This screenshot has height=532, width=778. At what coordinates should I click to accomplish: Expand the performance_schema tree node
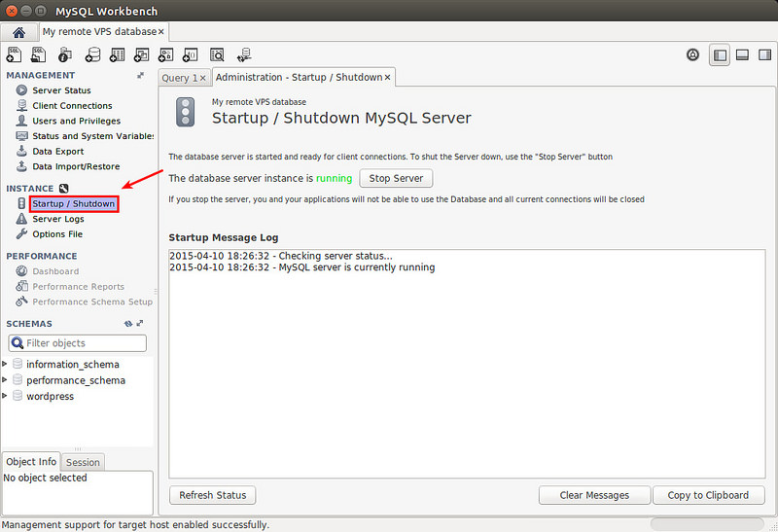[5, 380]
